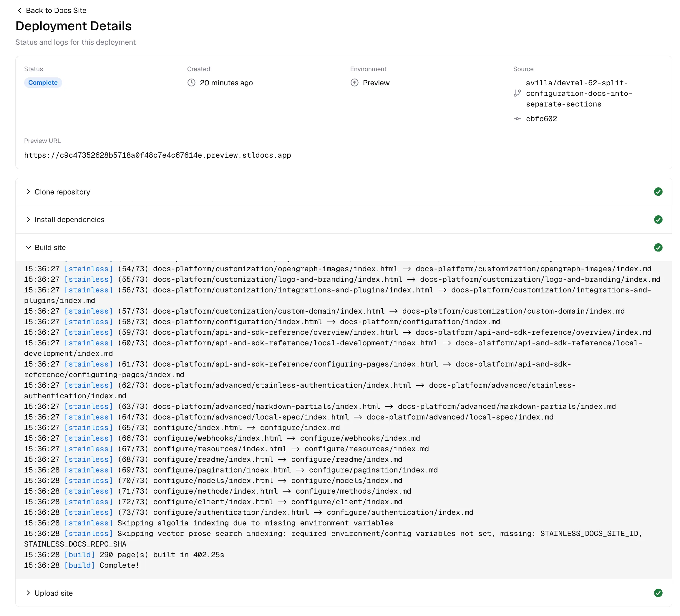Click the commit icon beside cbfc602
Viewport: 680px width, 616px height.
point(518,119)
